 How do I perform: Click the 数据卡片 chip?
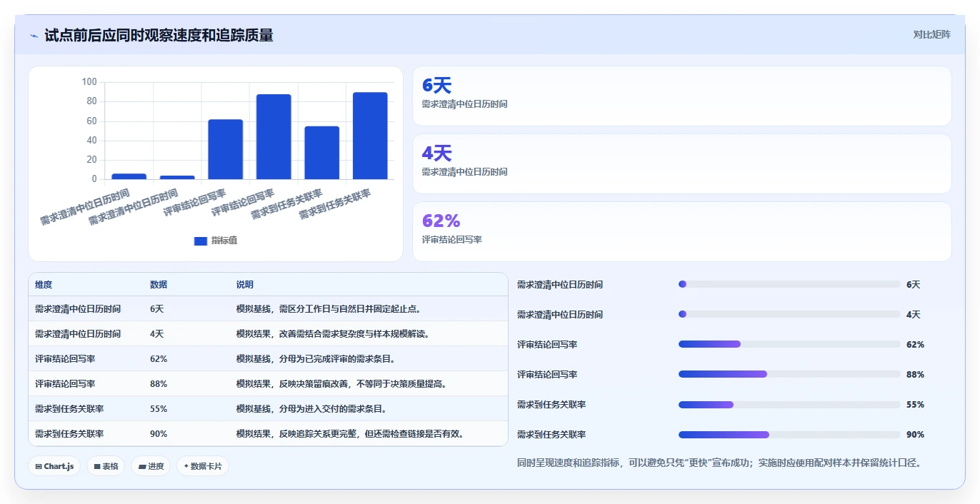coord(203,466)
